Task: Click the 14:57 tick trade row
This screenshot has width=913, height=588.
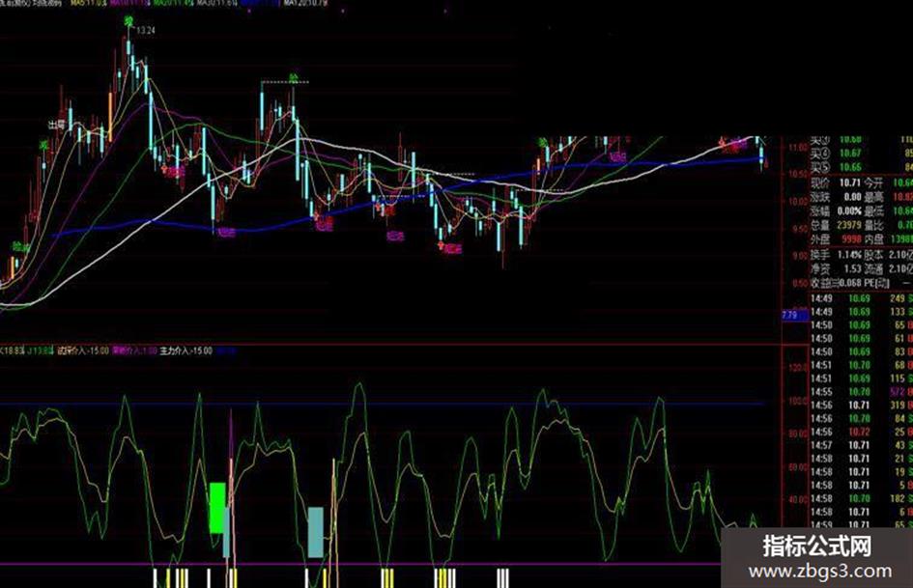Action: (862, 445)
